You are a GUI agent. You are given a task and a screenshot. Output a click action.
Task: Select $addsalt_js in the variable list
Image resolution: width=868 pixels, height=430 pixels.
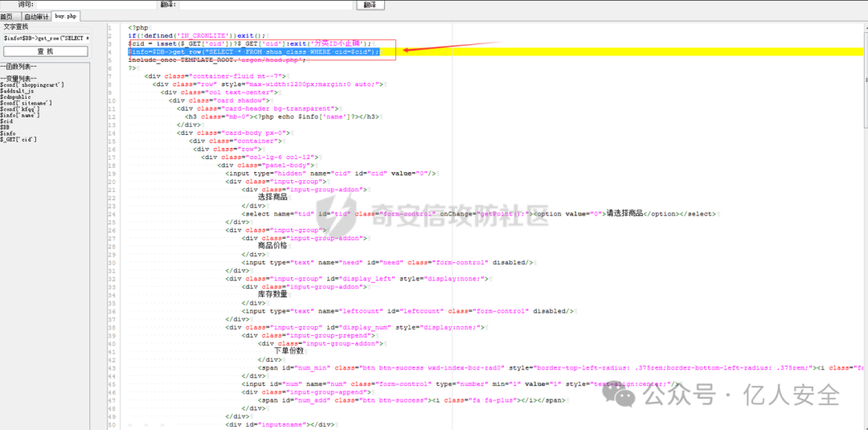(x=18, y=91)
